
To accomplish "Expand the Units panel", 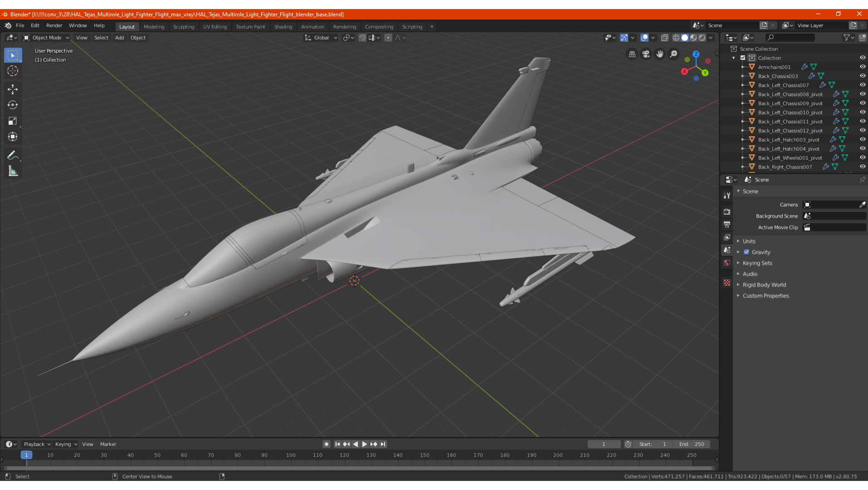I will pyautogui.click(x=749, y=241).
